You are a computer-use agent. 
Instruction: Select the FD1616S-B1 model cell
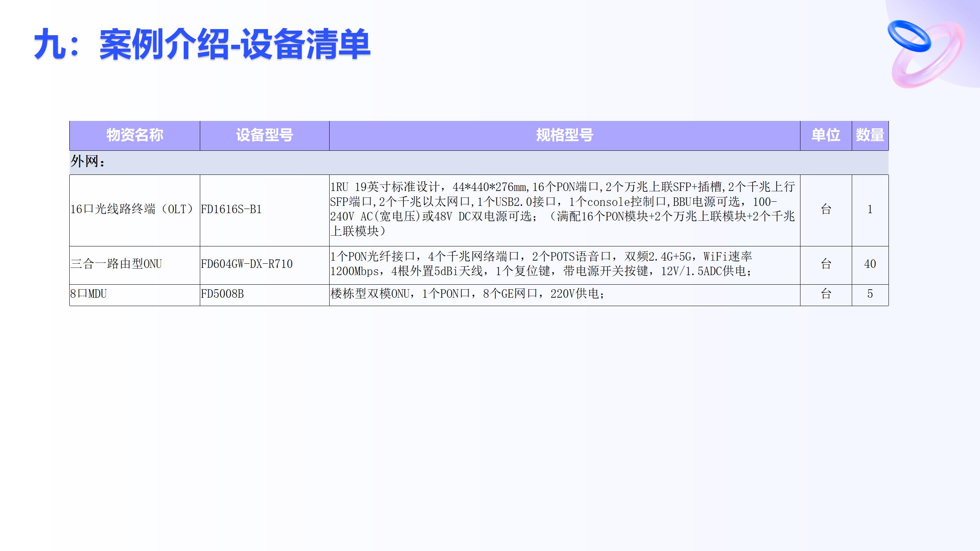pyautogui.click(x=265, y=210)
